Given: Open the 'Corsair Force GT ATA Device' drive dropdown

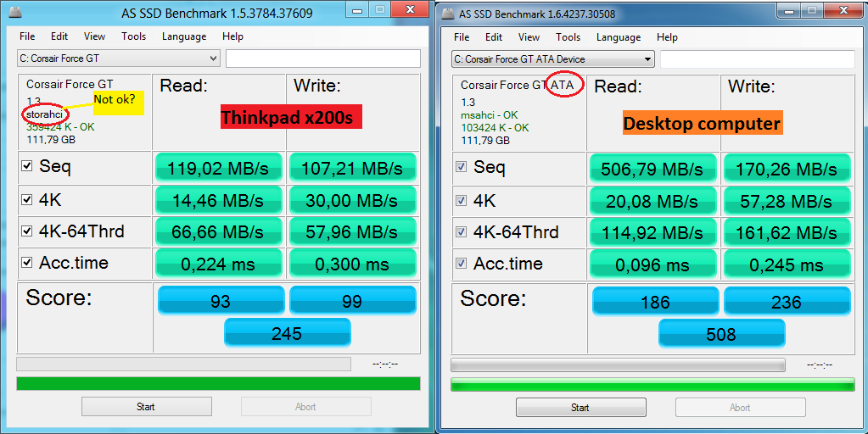Looking at the screenshot, I should [x=553, y=59].
